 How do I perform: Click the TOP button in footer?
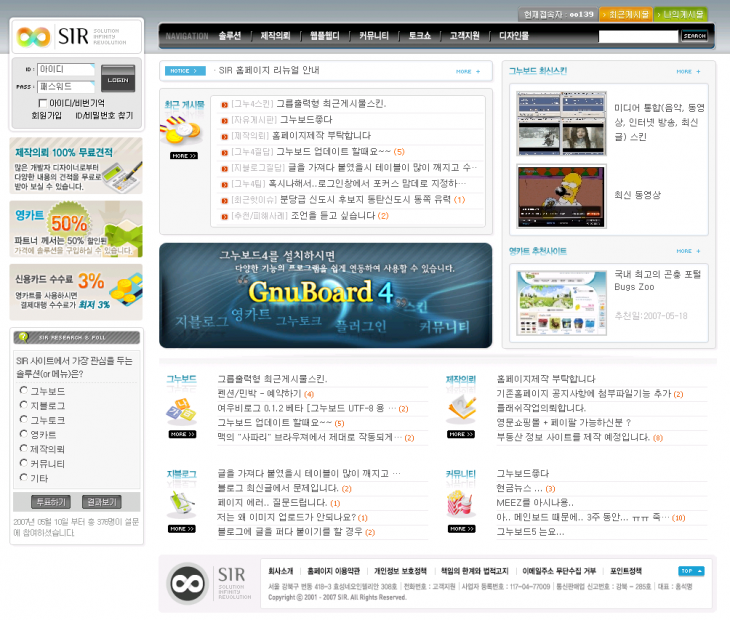tap(691, 571)
